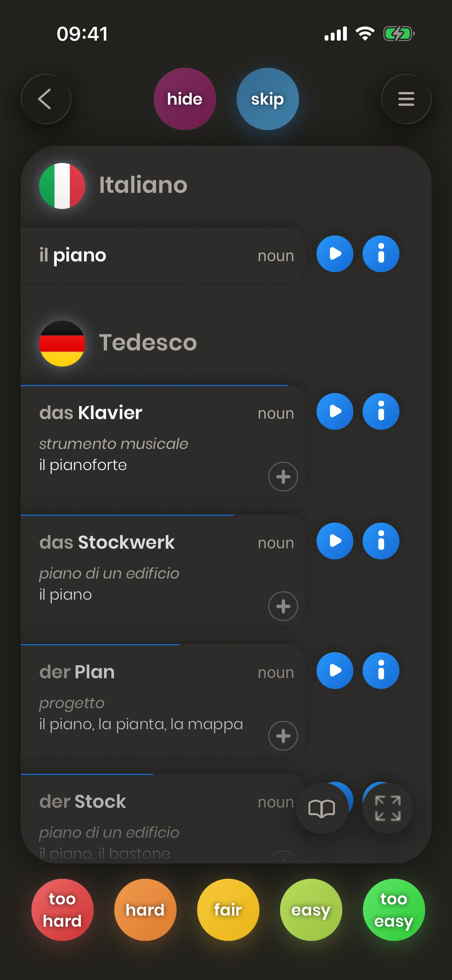Expand das Klavier entry with plus

283,477
